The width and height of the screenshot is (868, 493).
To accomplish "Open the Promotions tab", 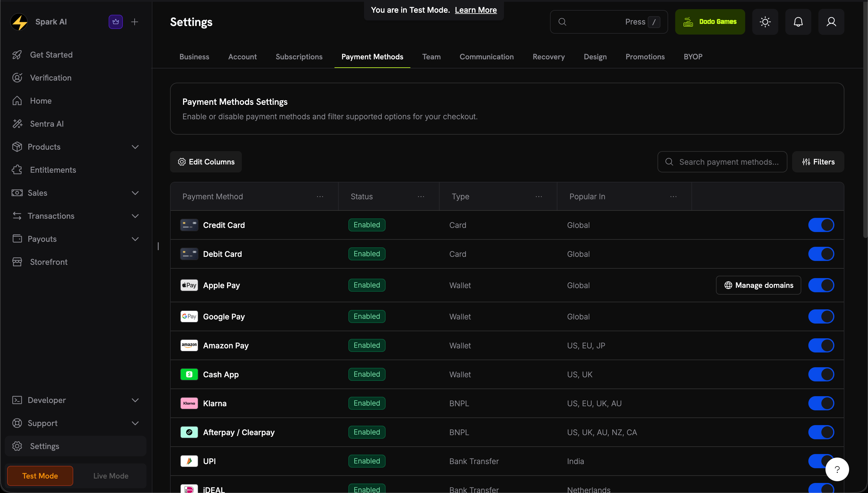I will [645, 57].
